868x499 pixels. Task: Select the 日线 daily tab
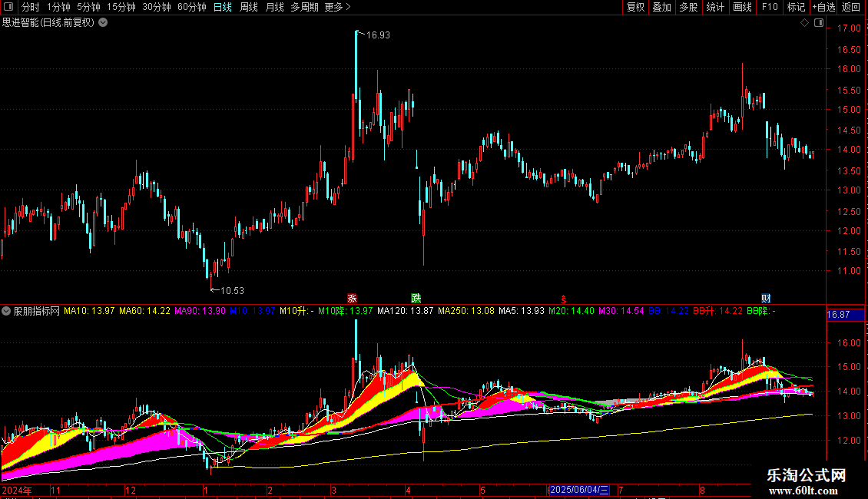pos(223,7)
